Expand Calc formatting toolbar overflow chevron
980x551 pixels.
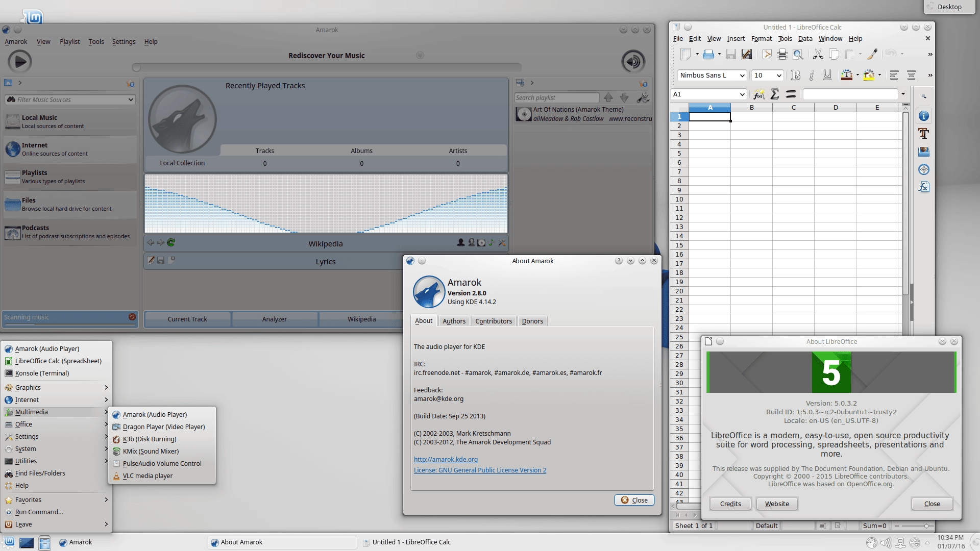tap(930, 76)
